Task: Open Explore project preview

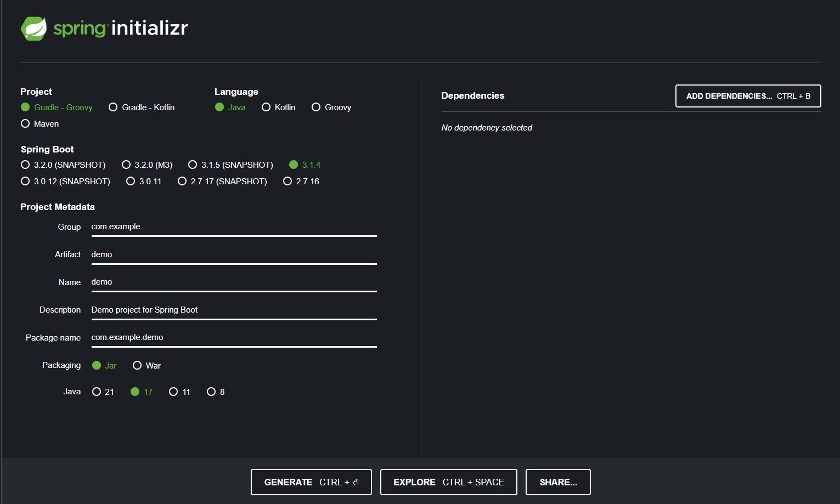Action: pos(448,482)
